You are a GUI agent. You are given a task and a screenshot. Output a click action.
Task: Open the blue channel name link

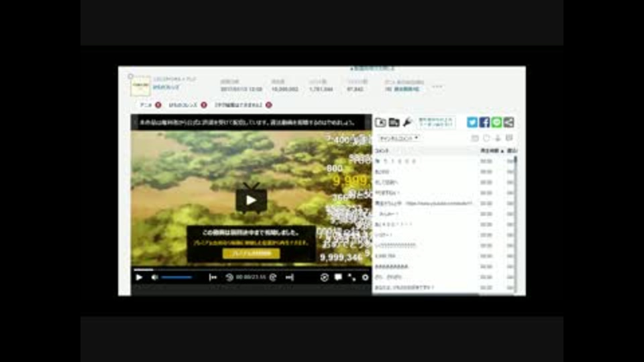(x=166, y=87)
